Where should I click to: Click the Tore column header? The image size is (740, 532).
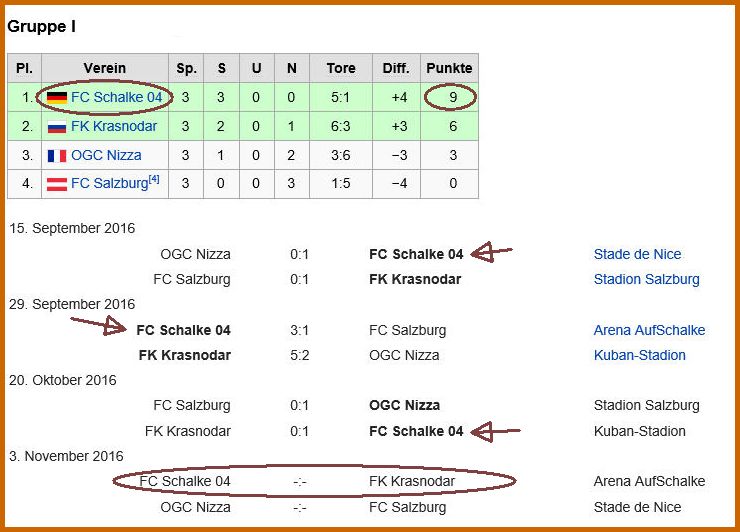point(341,68)
